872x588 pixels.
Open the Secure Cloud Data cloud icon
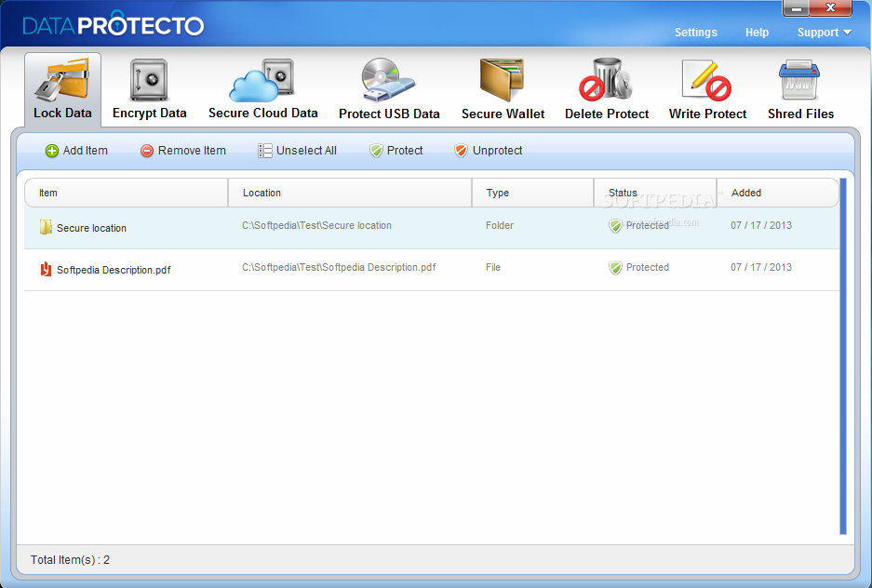coord(262,81)
